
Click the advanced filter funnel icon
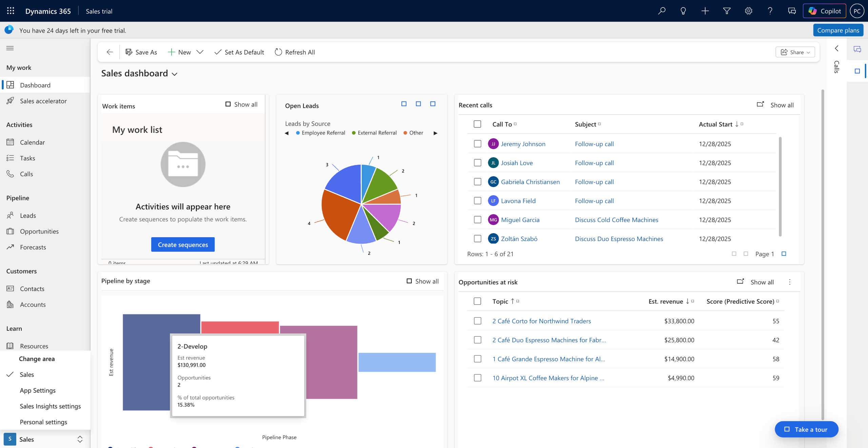[727, 11]
